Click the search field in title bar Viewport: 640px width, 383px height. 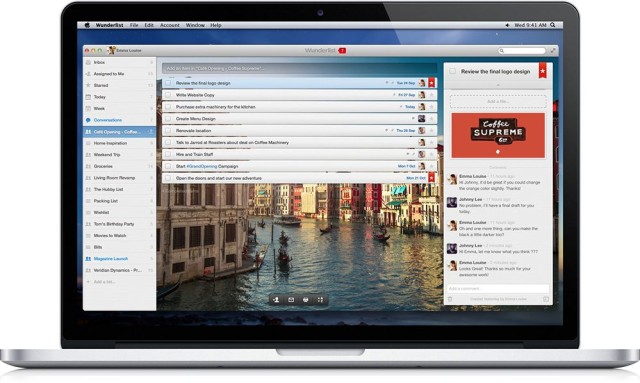pos(522,51)
